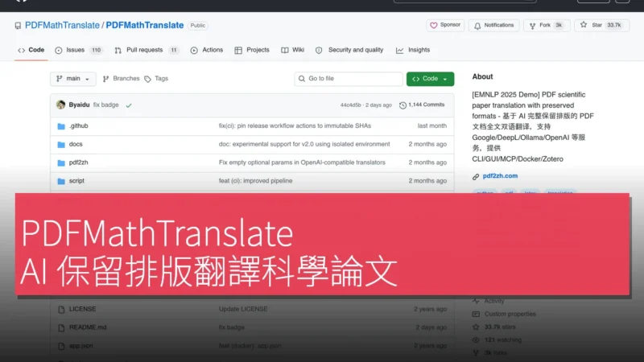The image size is (644, 362).
Task: Click the Notifications bell button
Action: point(493,25)
